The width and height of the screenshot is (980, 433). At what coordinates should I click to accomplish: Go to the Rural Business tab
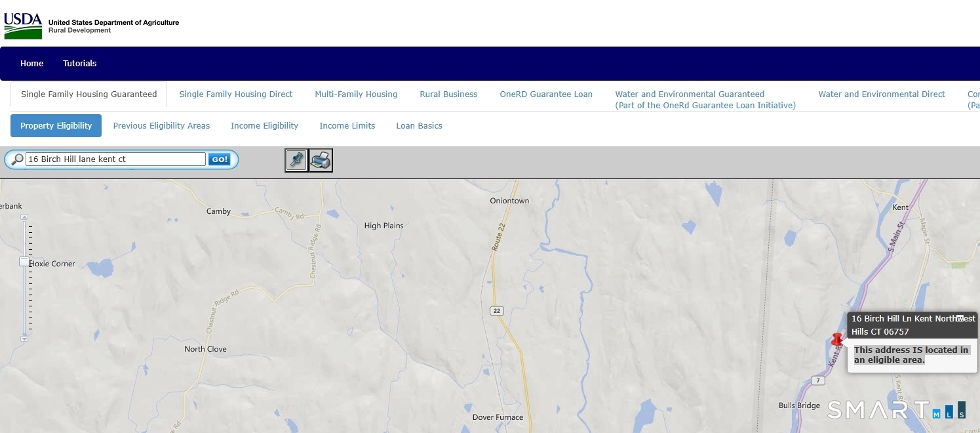448,94
